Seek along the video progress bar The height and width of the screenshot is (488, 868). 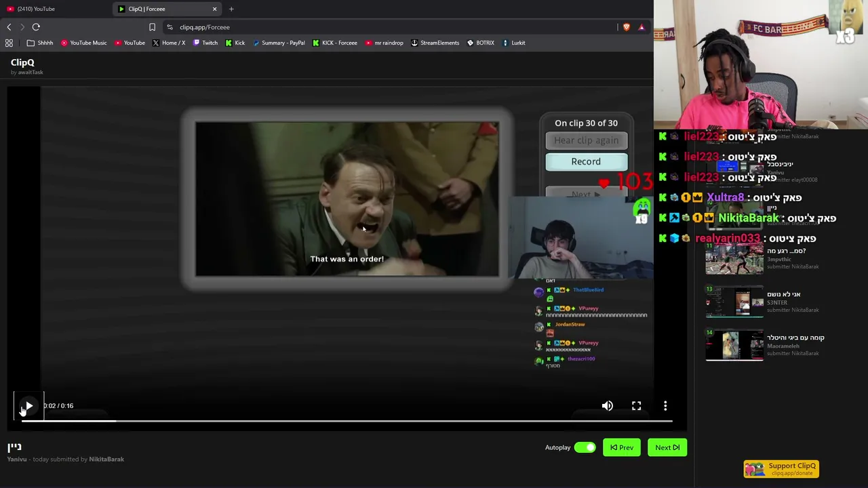(347, 422)
